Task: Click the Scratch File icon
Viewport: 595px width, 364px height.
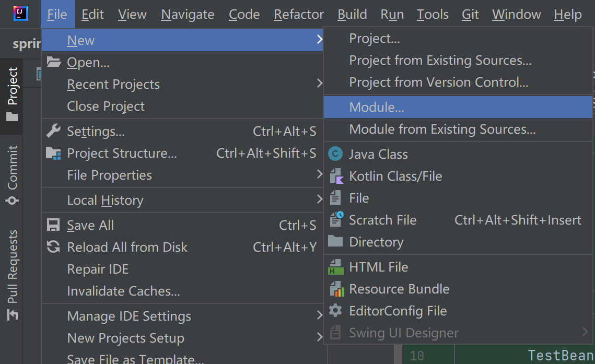Action: coord(335,220)
